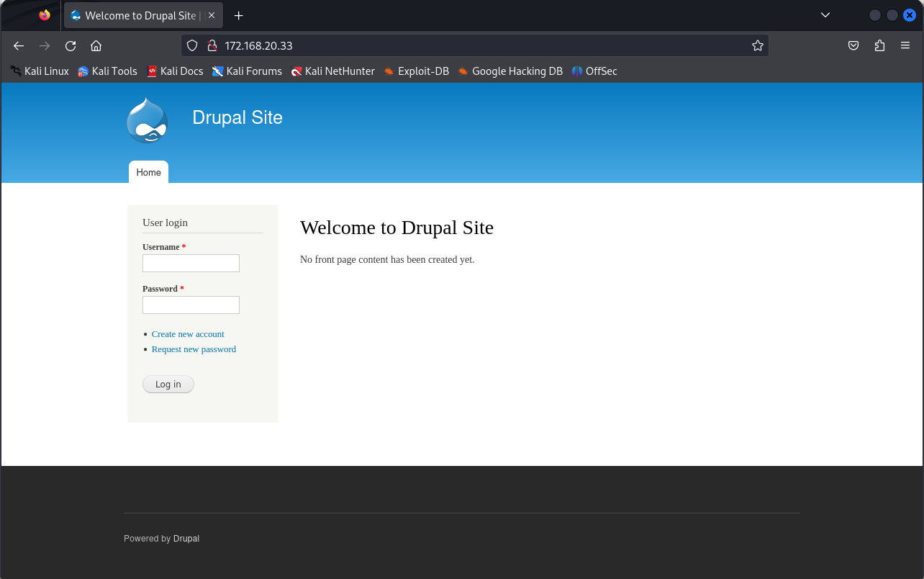This screenshot has height=579, width=924.
Task: Click the insecure connection padlock icon
Action: [212, 45]
